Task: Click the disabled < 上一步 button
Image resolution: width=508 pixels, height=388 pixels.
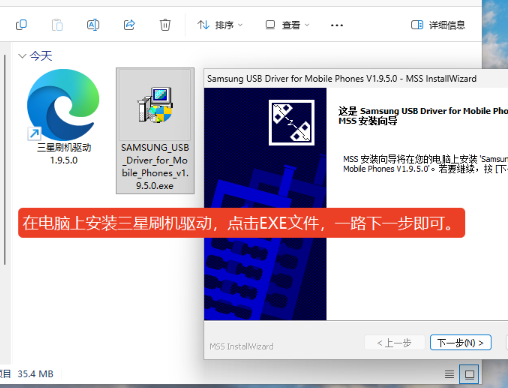Action: (x=395, y=342)
